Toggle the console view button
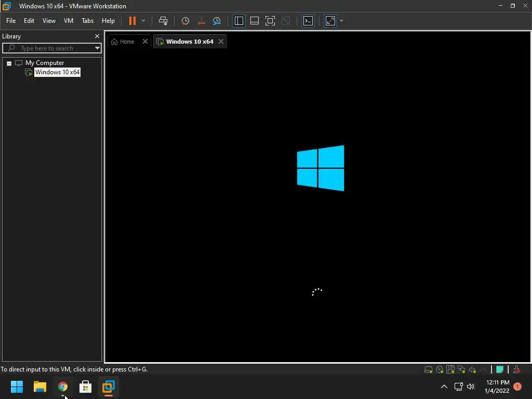Screen dimensions: 532x399 tap(308, 21)
